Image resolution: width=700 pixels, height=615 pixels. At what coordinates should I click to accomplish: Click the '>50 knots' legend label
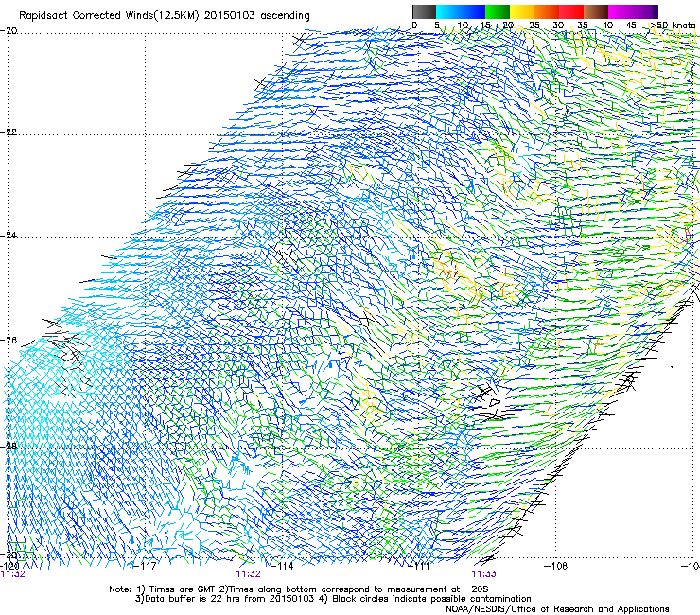(673, 26)
